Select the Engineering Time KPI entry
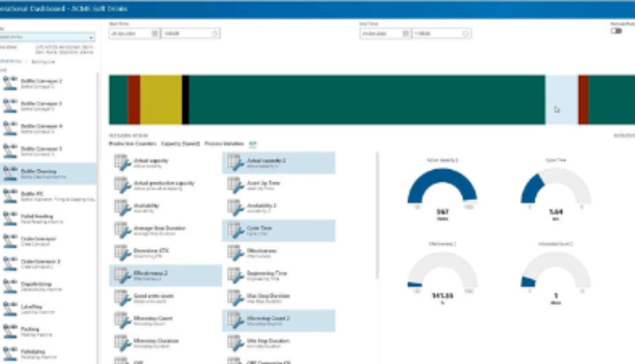This screenshot has width=635, height=364. 279,276
